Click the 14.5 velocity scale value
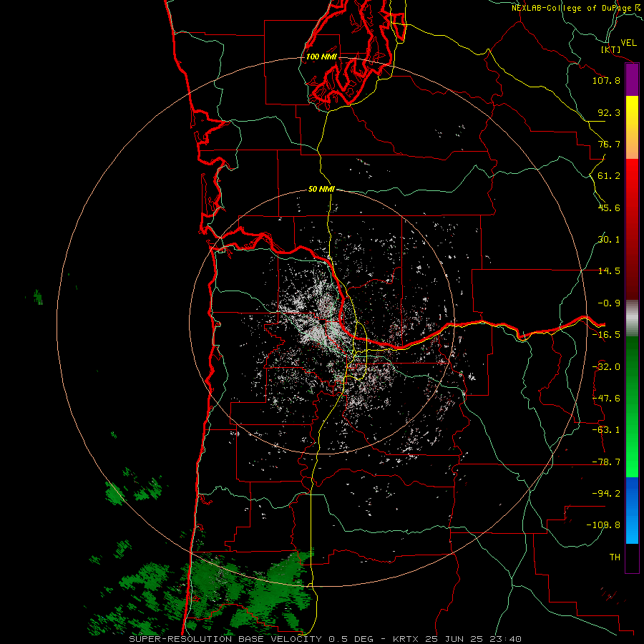 pyautogui.click(x=609, y=271)
